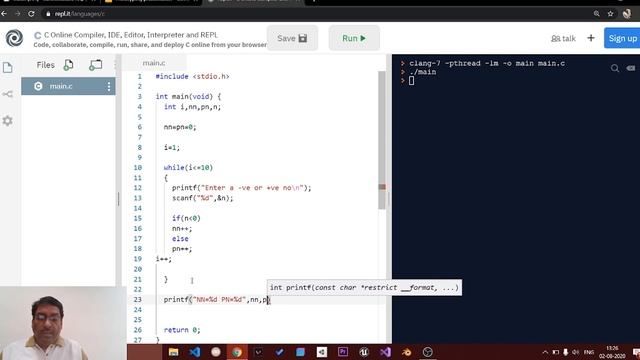Click the Sign up button
The image size is (640, 360).
622,38
